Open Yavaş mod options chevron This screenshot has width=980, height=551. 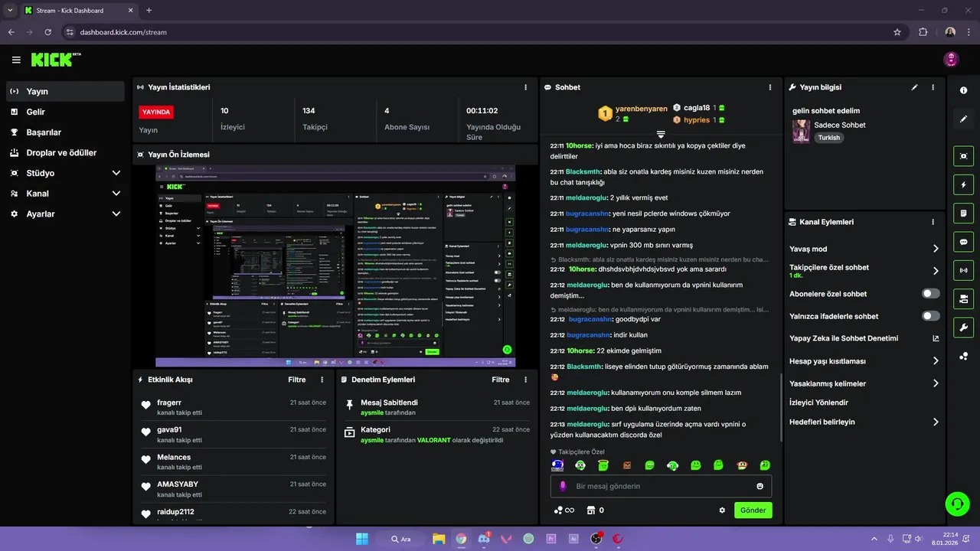(x=936, y=249)
